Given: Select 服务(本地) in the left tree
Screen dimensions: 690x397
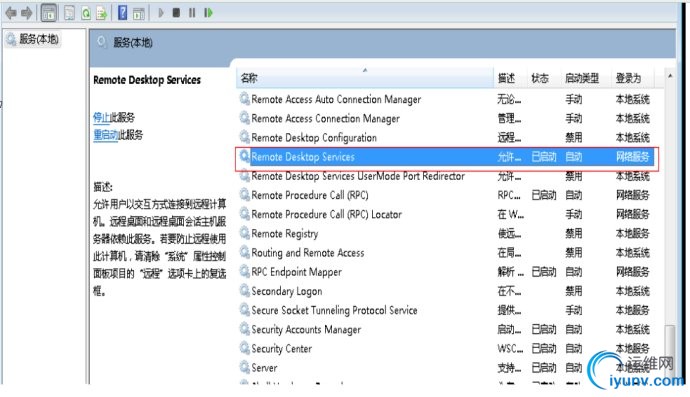Looking at the screenshot, I should click(x=39, y=39).
